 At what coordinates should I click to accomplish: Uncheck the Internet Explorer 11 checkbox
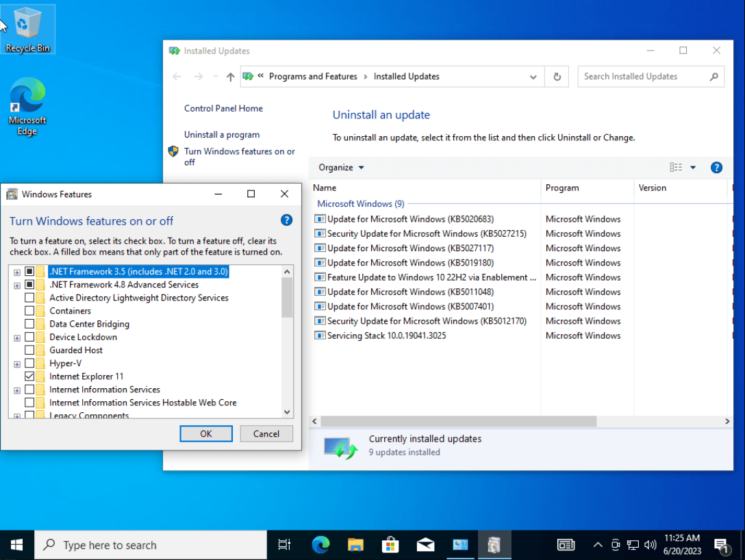click(29, 376)
